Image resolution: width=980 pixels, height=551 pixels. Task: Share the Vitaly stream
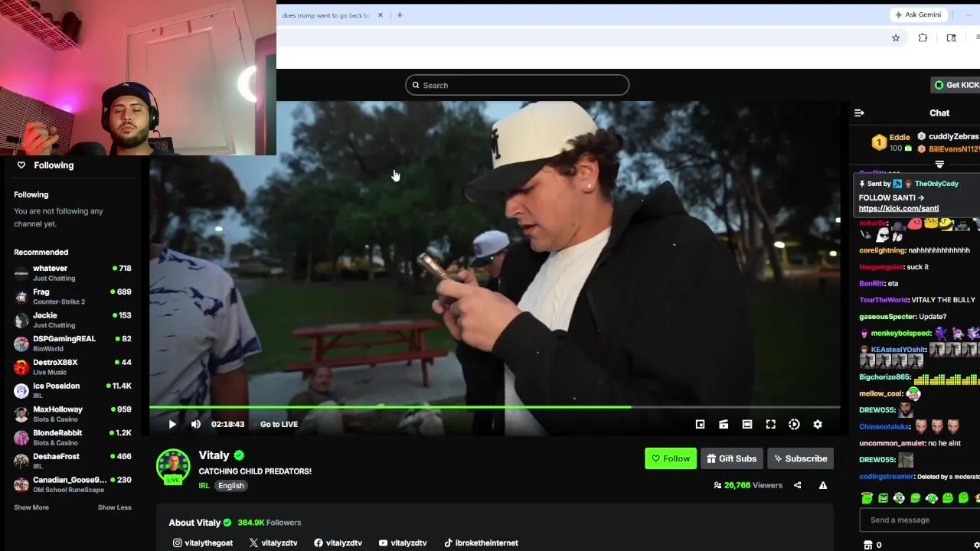797,485
